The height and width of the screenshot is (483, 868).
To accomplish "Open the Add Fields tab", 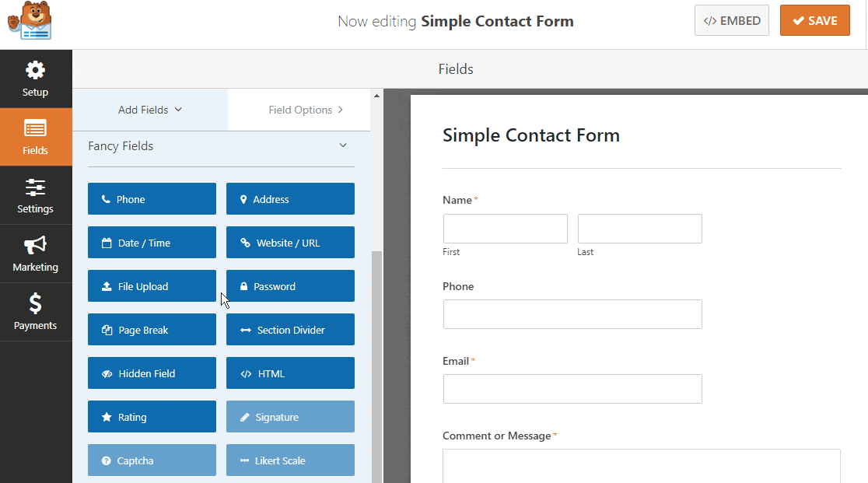I will click(x=150, y=110).
